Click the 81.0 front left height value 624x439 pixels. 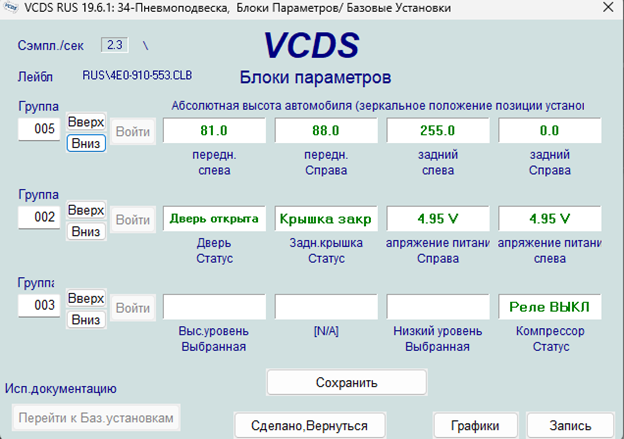point(214,131)
